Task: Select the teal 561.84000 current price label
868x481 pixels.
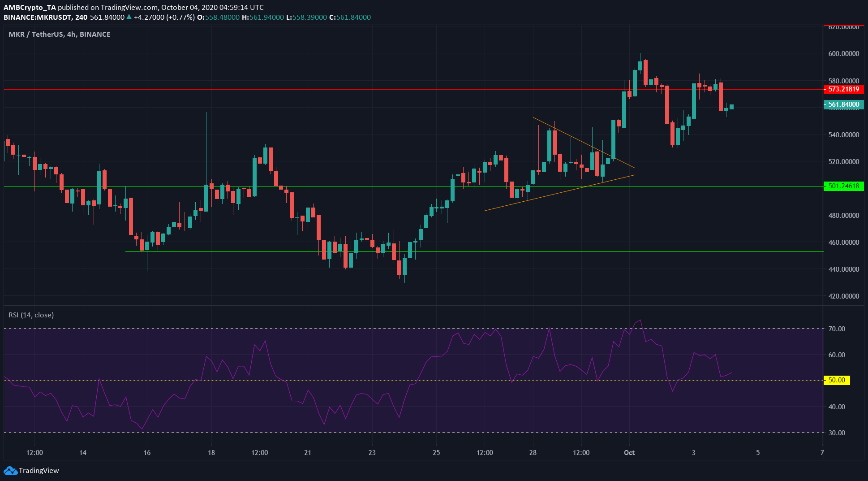Action: (844, 104)
